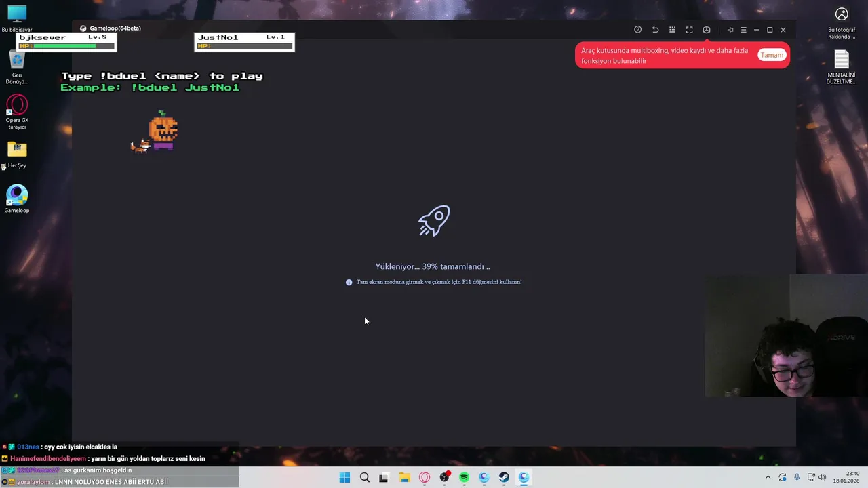Click the JustNo1 HP bar overlay
Image resolution: width=868 pixels, height=488 pixels.
point(244,41)
